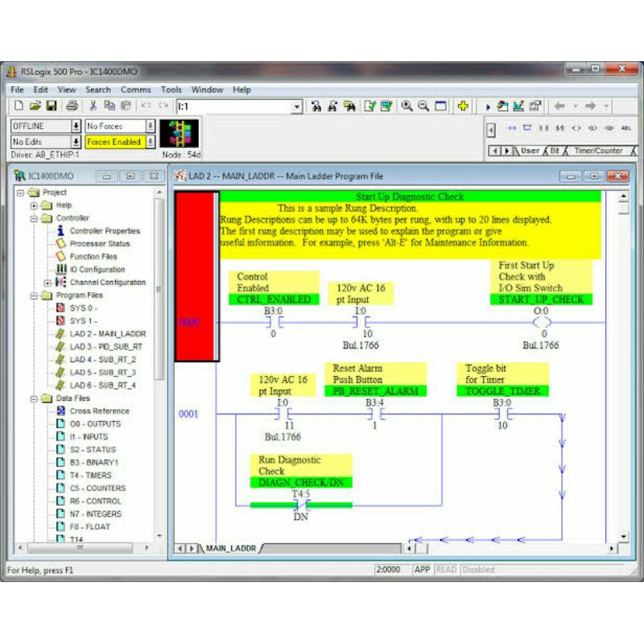Click project tree vertical scrollbar up arrow
This screenshot has width=644, height=644.
pos(159,192)
